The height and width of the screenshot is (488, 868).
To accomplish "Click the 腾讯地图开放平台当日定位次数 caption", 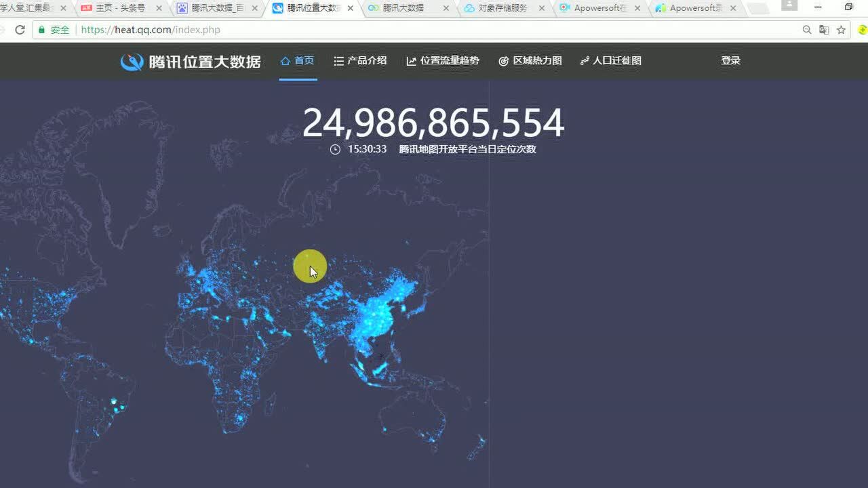I will 467,149.
